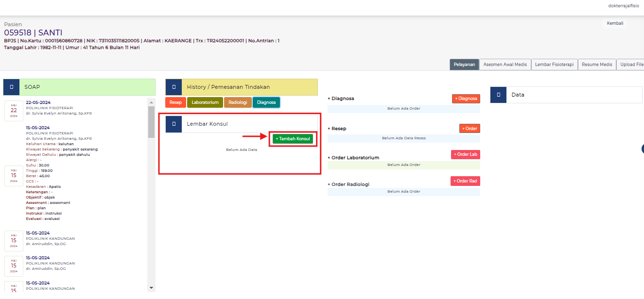The width and height of the screenshot is (644, 299).
Task: Toggle the Diagnosa history filter
Action: (x=266, y=102)
